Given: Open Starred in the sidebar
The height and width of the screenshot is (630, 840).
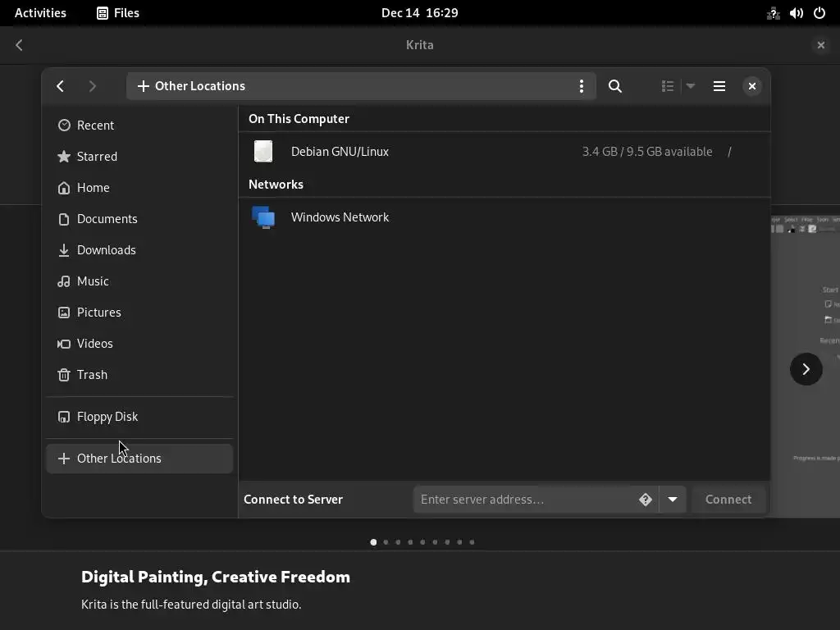Looking at the screenshot, I should pyautogui.click(x=139, y=157).
